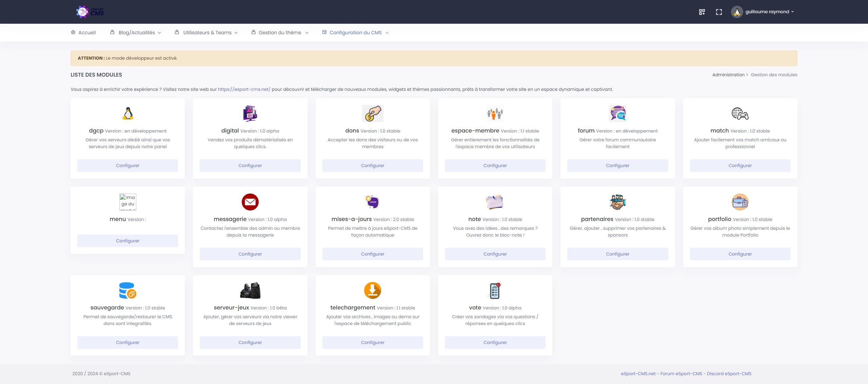Open the Configuration du CMS menu
This screenshot has height=384, width=868.
click(x=355, y=33)
